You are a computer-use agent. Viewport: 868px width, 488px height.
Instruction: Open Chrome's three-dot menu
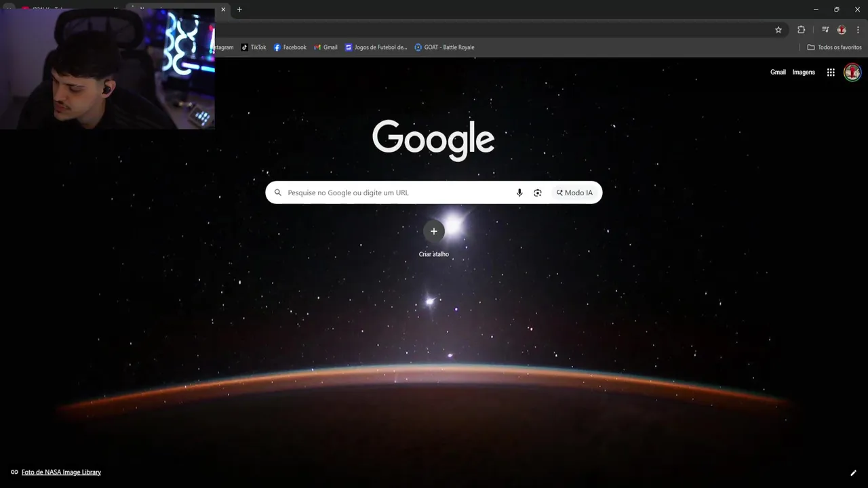pyautogui.click(x=858, y=30)
